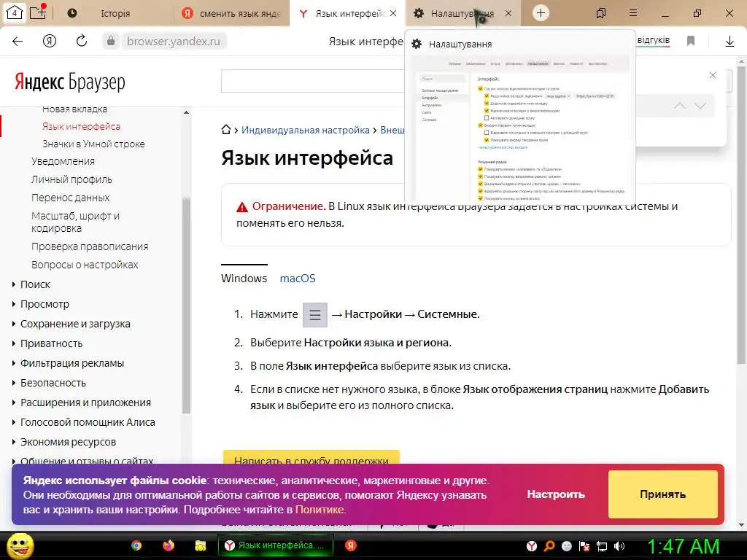Close the Язык интерфейса tab
Screen dimensions: 747x560
pyautogui.click(x=393, y=13)
